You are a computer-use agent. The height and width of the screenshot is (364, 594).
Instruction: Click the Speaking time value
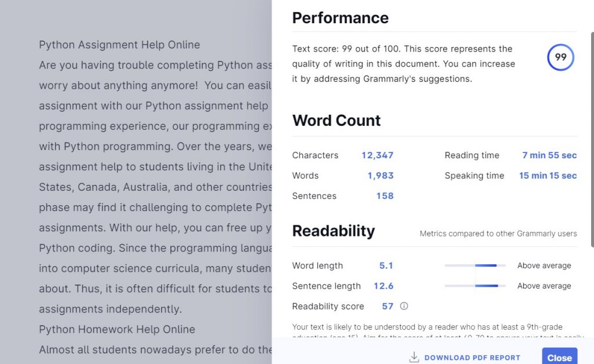548,176
